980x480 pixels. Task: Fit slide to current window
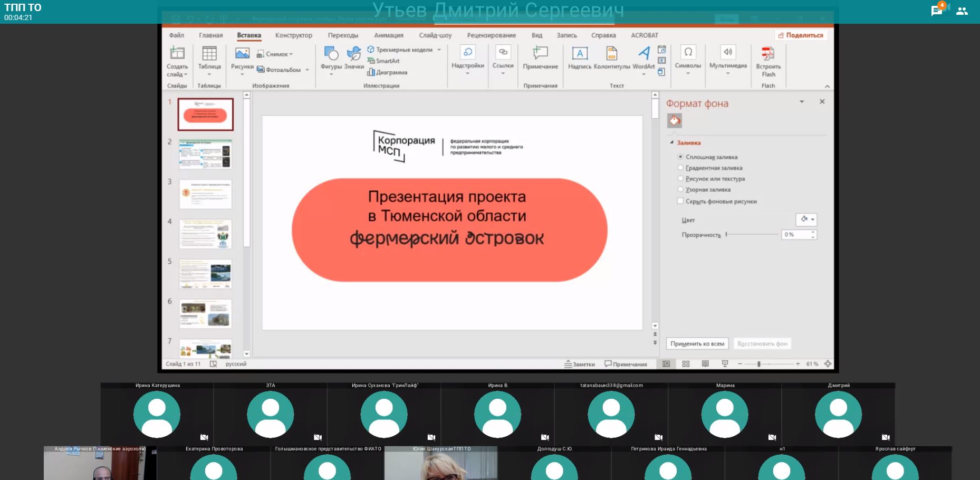tap(828, 364)
